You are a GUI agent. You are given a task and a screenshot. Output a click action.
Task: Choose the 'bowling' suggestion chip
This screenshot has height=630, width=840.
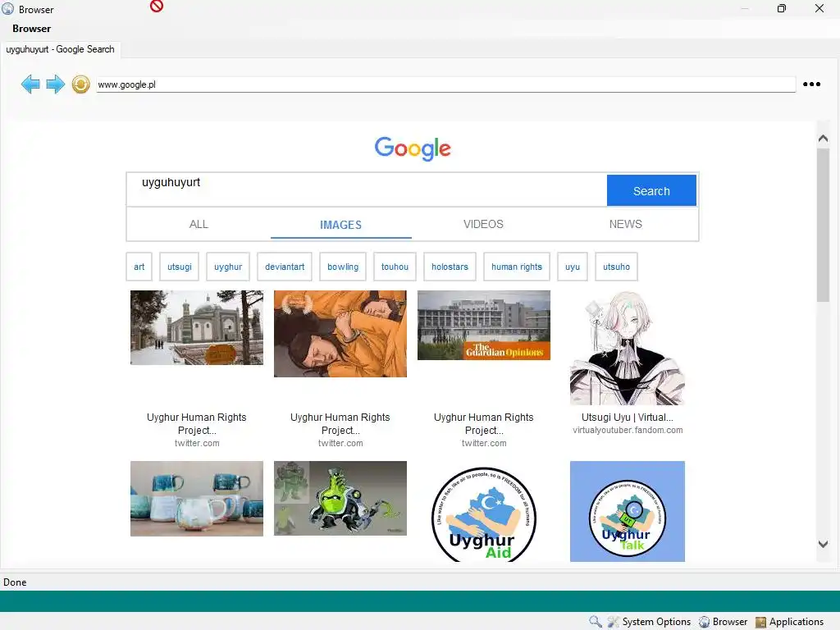pos(343,267)
